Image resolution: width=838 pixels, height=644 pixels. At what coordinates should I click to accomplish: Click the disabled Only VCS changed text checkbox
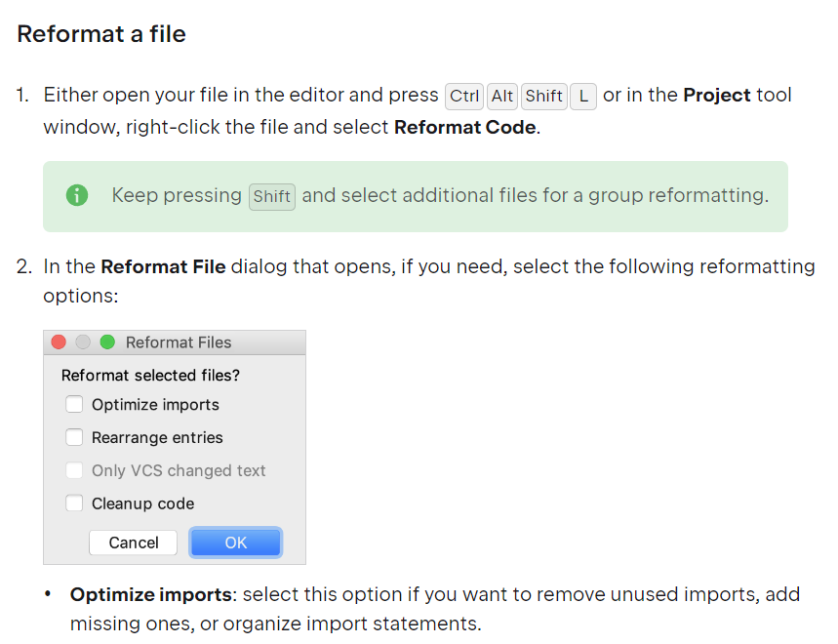(74, 470)
